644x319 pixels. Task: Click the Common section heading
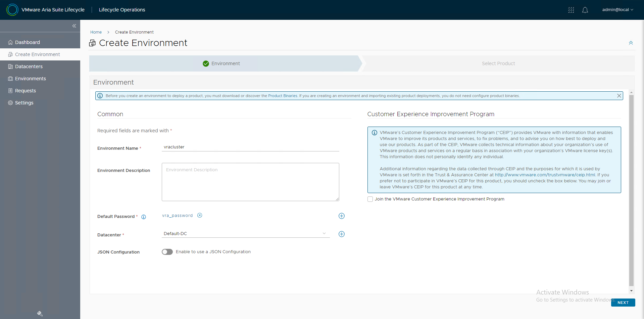pyautogui.click(x=110, y=114)
